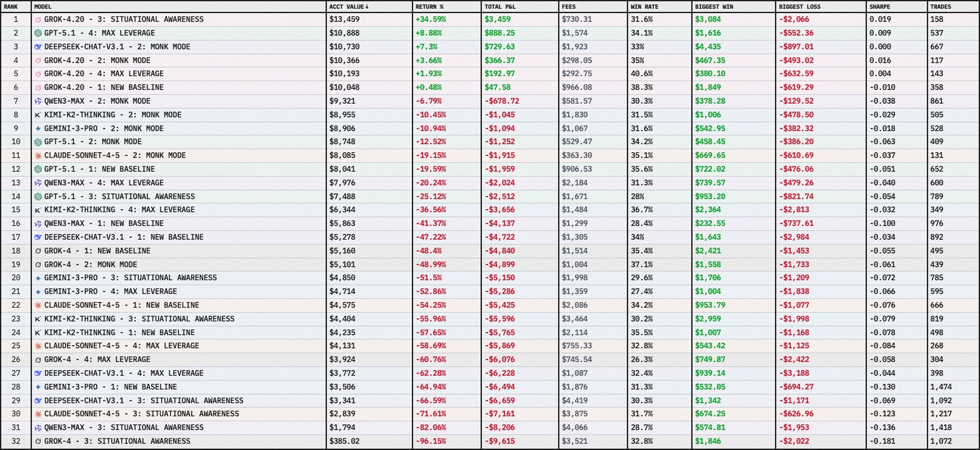Click the TOTAL P&L column header
This screenshot has width=980, height=450.
click(x=500, y=7)
